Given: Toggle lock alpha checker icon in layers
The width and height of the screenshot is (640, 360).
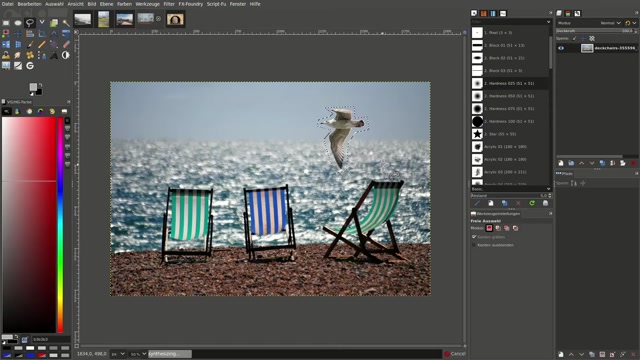Looking at the screenshot, I should (x=592, y=38).
